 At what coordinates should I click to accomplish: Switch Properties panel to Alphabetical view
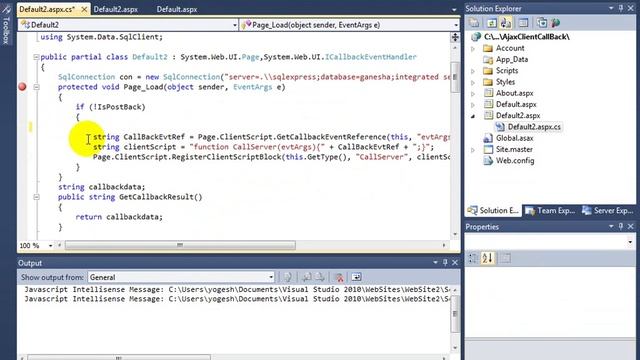[487, 258]
